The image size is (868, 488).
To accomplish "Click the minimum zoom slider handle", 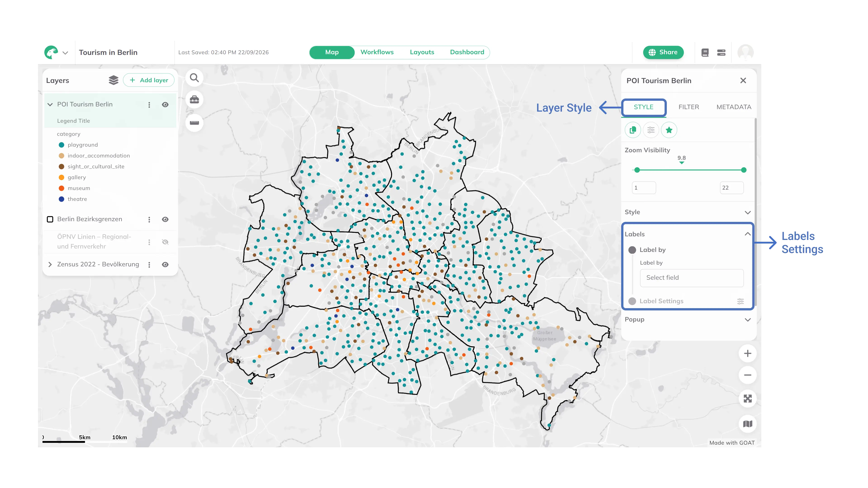I will pyautogui.click(x=637, y=170).
